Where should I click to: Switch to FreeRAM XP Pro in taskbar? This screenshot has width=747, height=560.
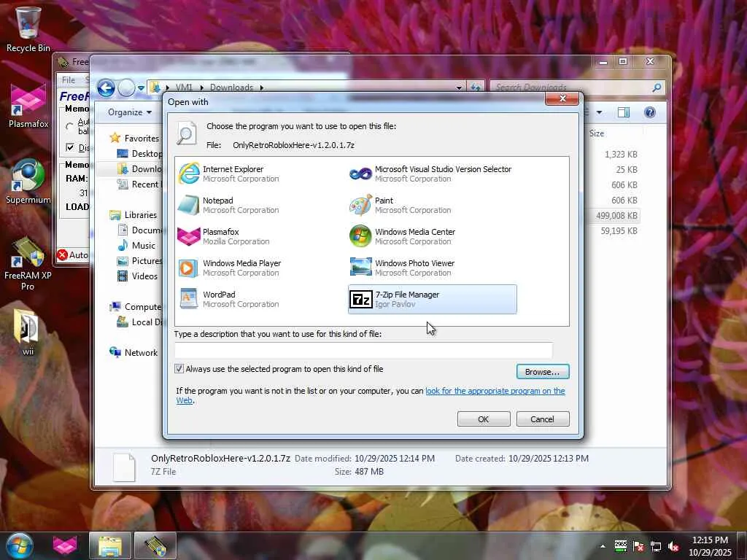155,545
